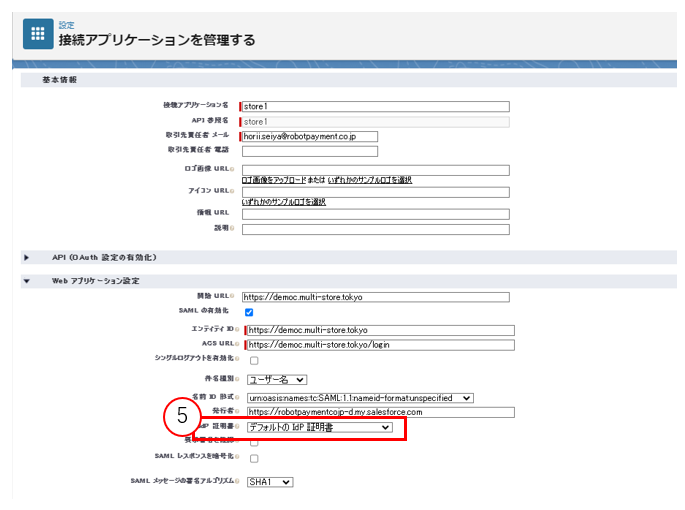This screenshot has height=510, width=685.
Task: Open the 件名種別 ユーザー名 dropdown
Action: [277, 380]
